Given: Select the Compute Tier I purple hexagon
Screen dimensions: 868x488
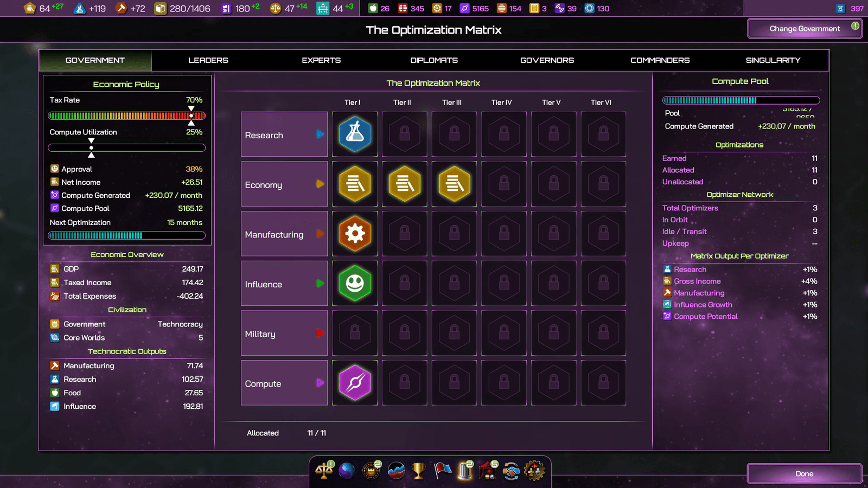Looking at the screenshot, I should click(355, 383).
